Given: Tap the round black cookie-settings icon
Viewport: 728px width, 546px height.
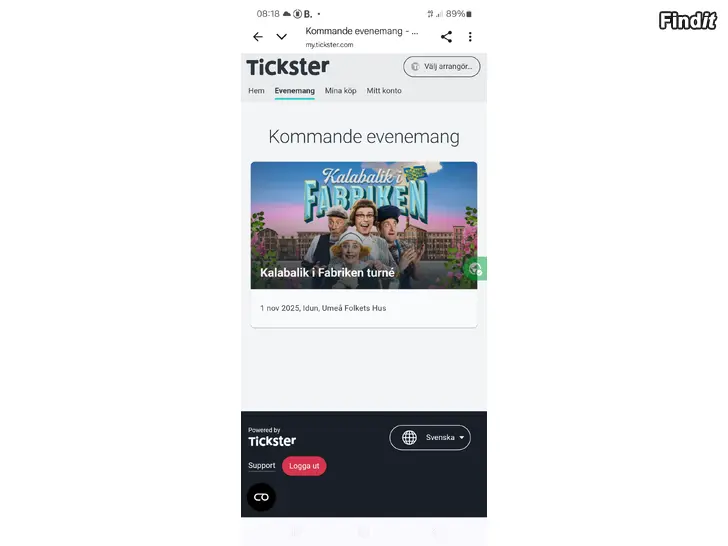Looking at the screenshot, I should click(261, 497).
